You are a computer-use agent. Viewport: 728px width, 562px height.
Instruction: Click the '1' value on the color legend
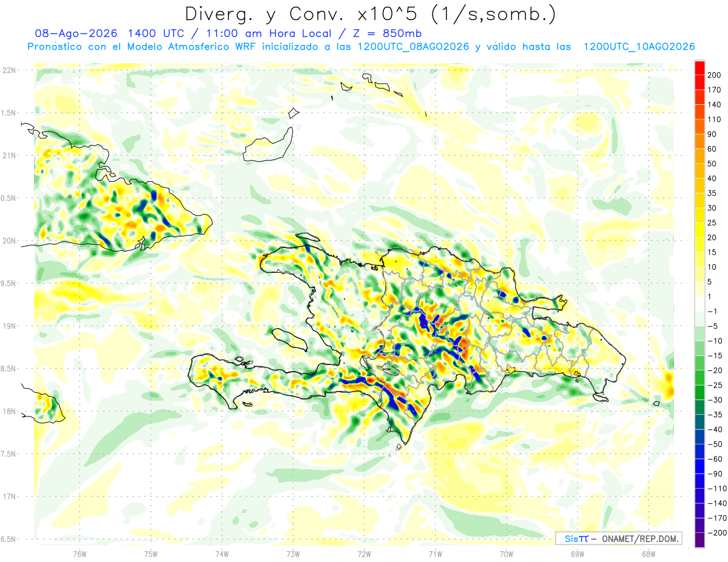point(710,296)
